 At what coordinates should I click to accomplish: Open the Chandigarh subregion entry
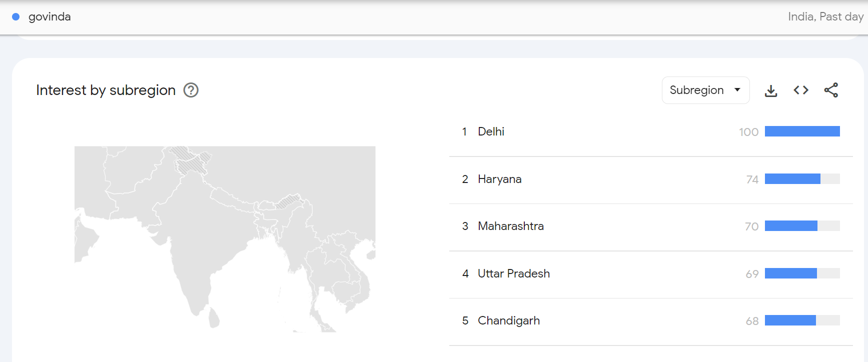(x=508, y=320)
